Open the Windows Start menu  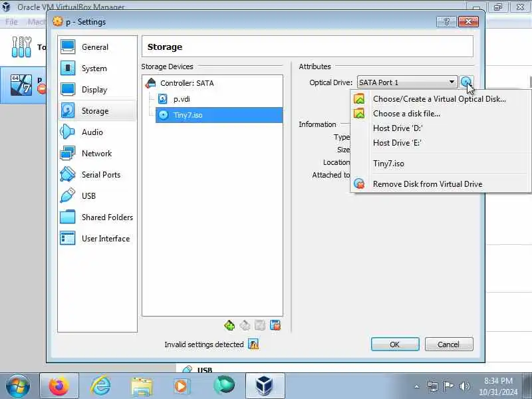pos(18,386)
